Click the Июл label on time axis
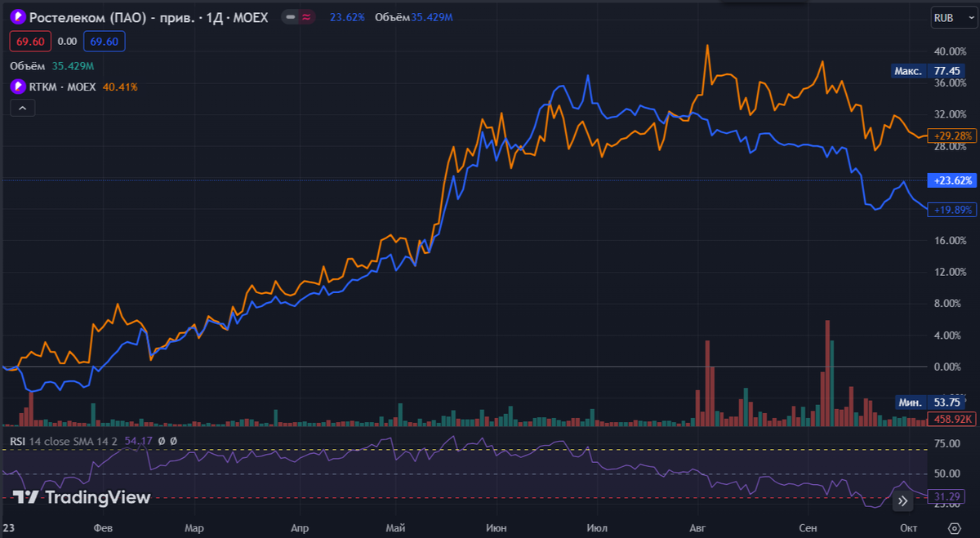The image size is (980, 538). (597, 527)
